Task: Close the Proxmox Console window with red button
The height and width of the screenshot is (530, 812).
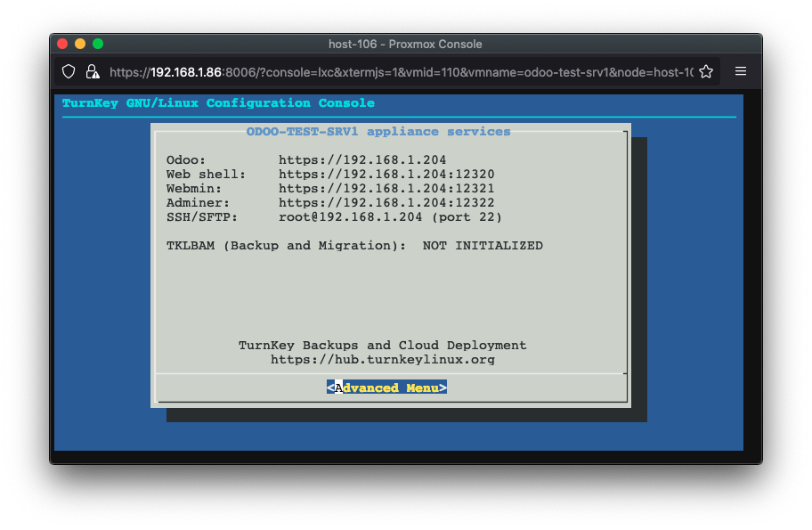Action: pos(62,44)
